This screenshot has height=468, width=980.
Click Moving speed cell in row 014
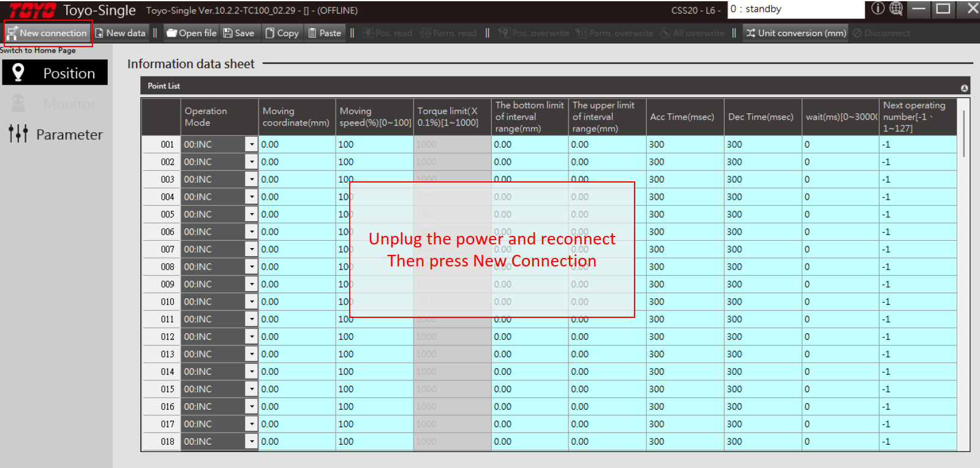[x=375, y=372]
